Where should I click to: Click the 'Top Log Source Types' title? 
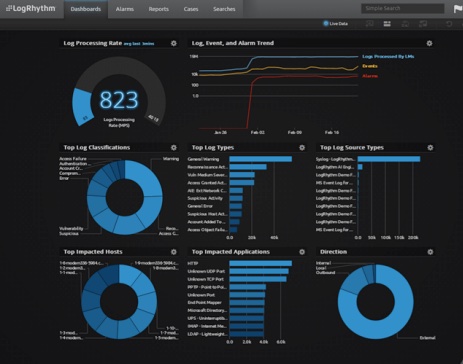point(352,147)
